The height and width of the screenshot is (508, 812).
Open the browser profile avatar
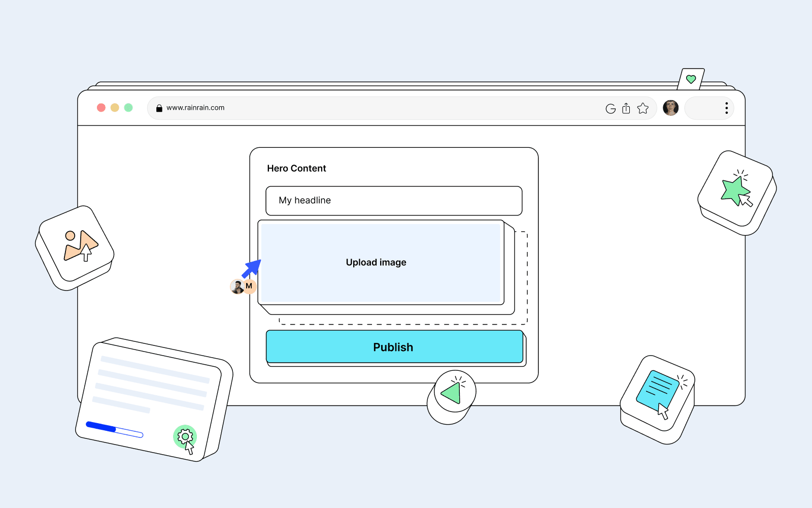click(670, 108)
